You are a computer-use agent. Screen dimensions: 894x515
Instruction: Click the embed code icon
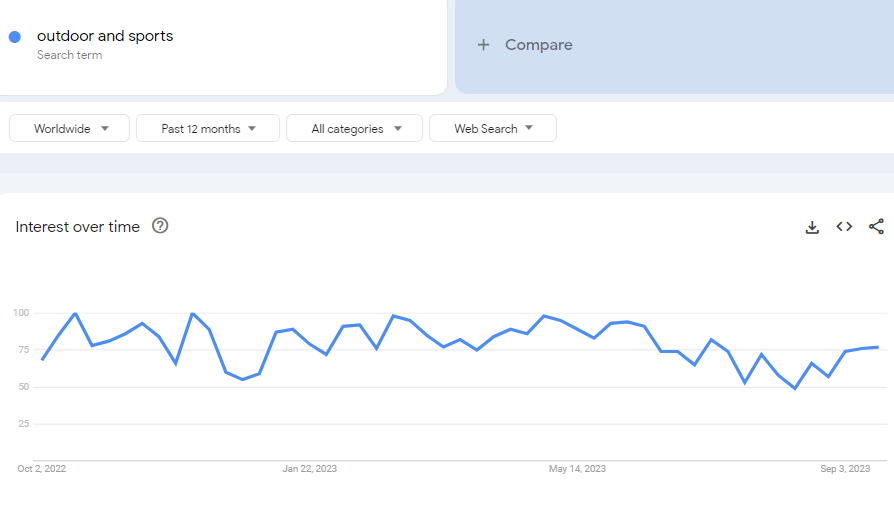tap(844, 227)
